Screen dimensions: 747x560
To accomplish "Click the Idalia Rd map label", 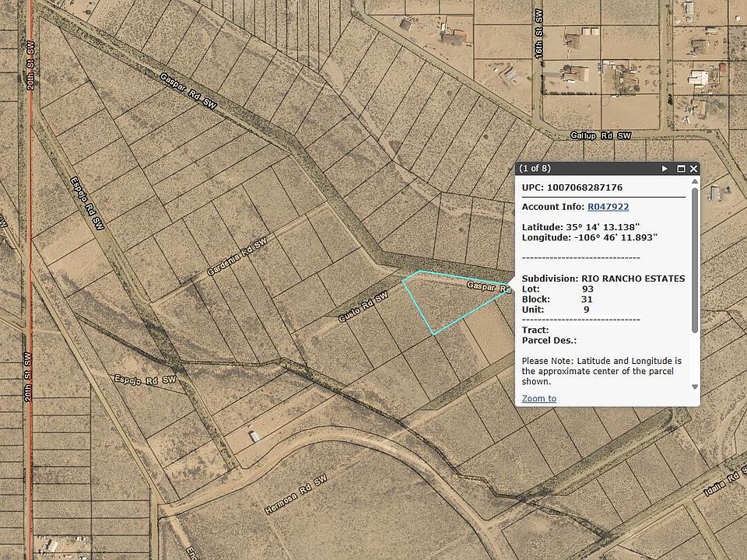I will (724, 482).
